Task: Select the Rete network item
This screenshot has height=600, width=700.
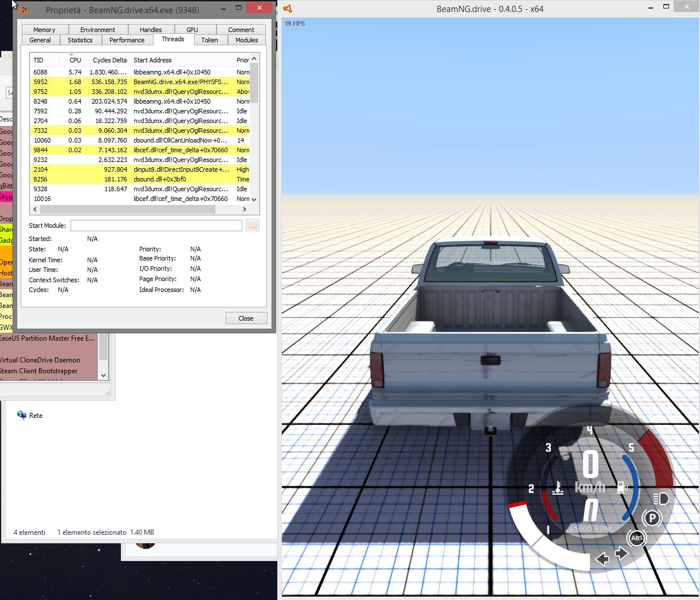Action: pos(30,416)
